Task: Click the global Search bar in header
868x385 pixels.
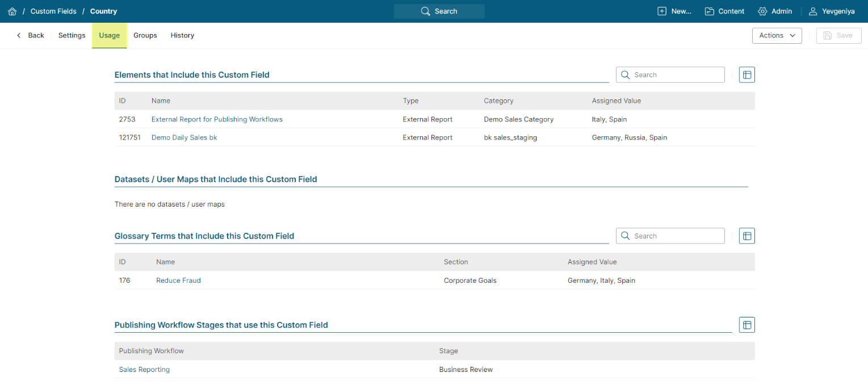Action: click(439, 11)
